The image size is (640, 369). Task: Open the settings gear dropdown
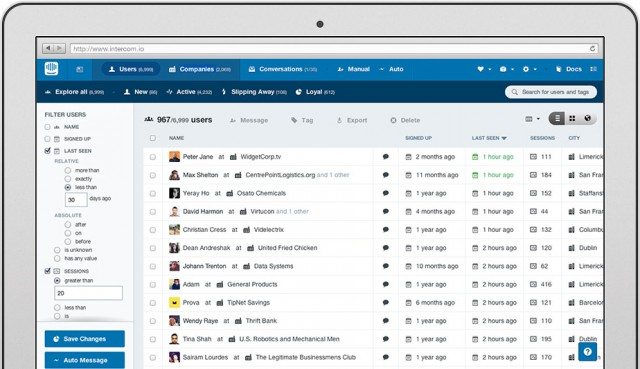point(529,69)
